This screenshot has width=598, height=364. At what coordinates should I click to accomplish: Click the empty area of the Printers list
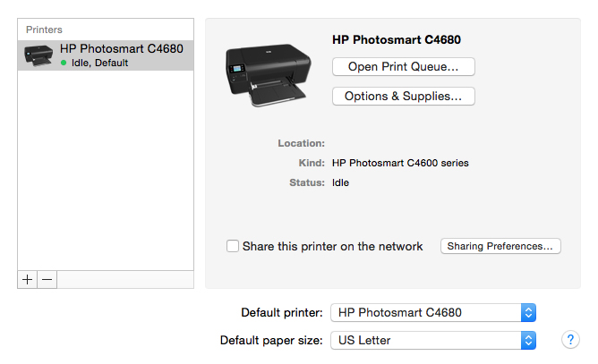point(106,170)
